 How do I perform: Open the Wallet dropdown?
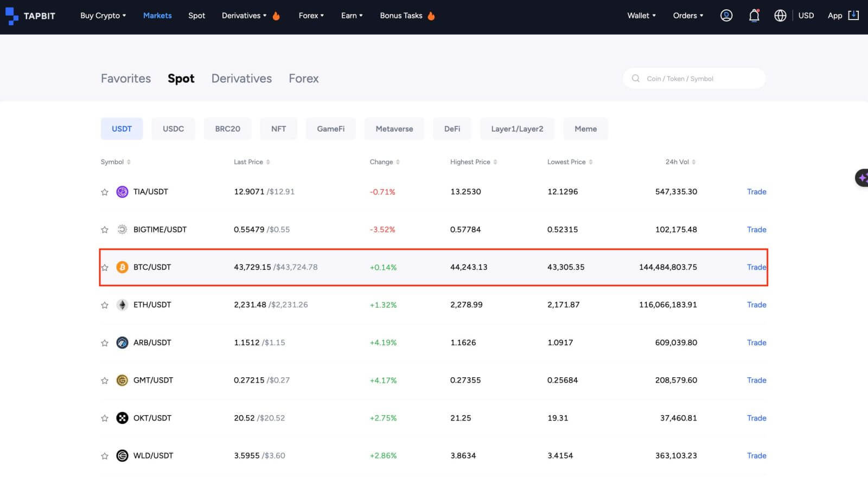642,16
